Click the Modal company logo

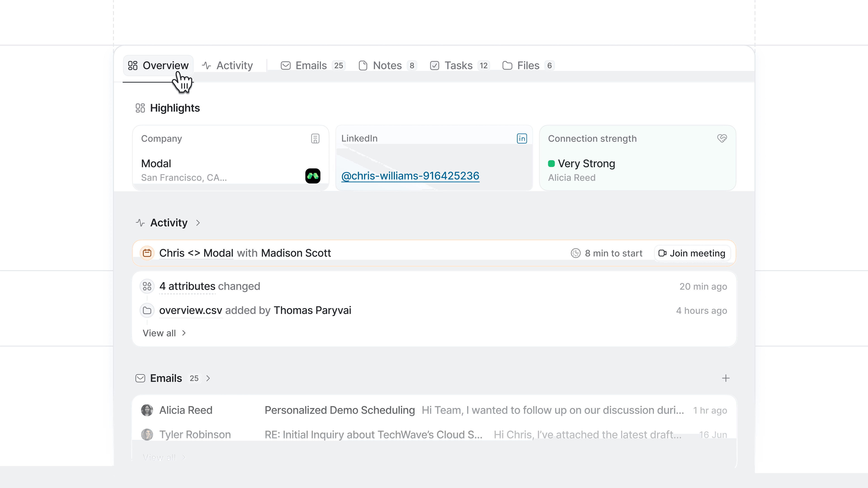pos(313,176)
